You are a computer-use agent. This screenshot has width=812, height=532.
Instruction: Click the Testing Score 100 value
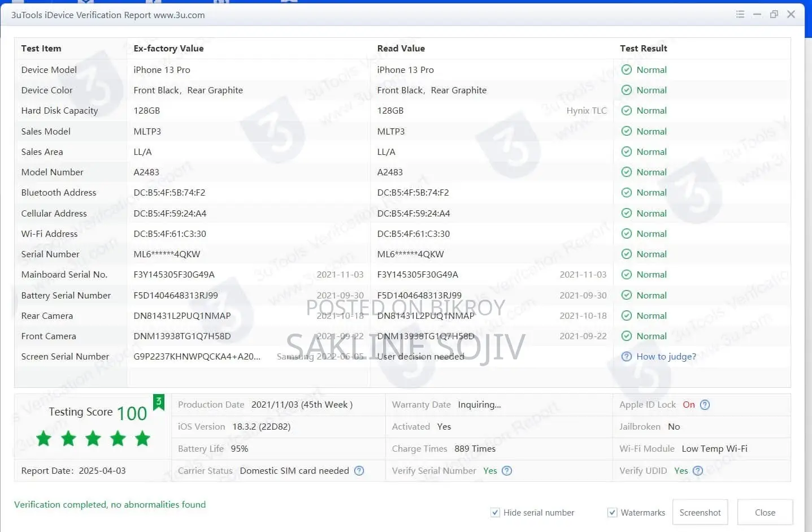click(x=132, y=413)
